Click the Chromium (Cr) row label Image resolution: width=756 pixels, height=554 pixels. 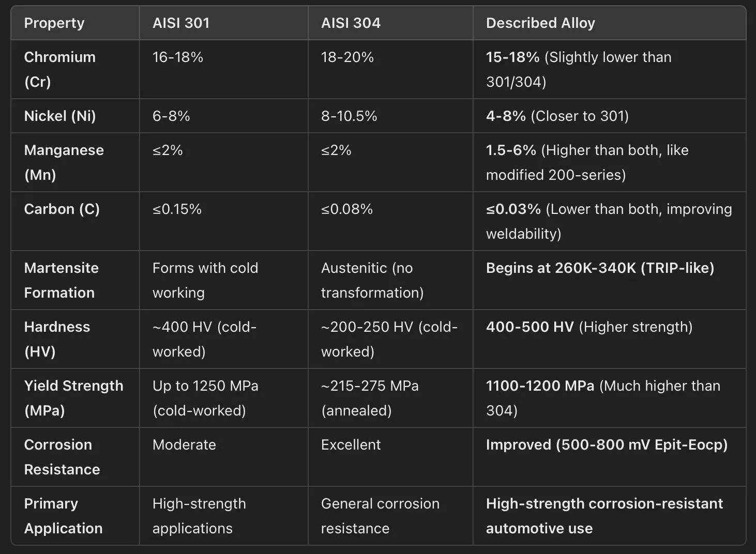pyautogui.click(x=60, y=69)
